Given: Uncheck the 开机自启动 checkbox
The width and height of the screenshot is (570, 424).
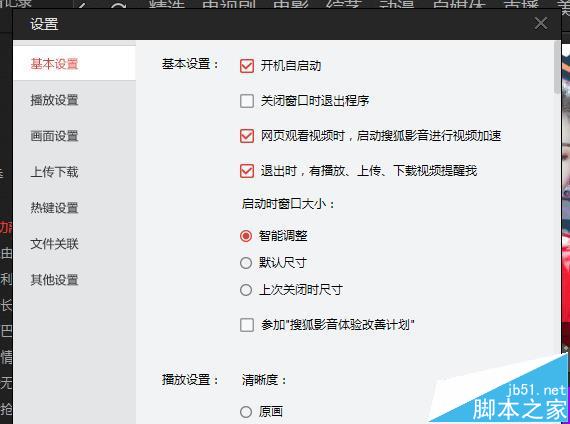Looking at the screenshot, I should click(x=247, y=66).
